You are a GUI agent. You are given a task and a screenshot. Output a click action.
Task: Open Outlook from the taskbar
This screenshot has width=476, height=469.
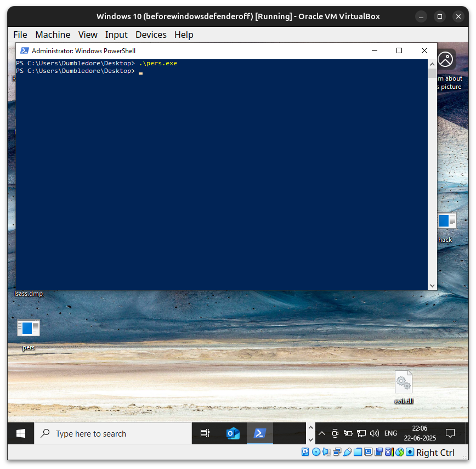(x=233, y=433)
